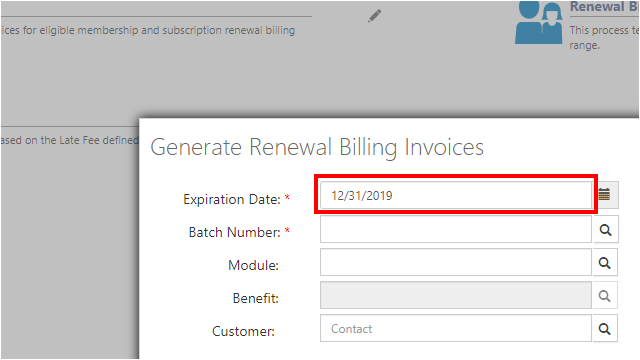Screen dimensions: 640x360
Task: Click the Module field label
Action: pos(253,265)
